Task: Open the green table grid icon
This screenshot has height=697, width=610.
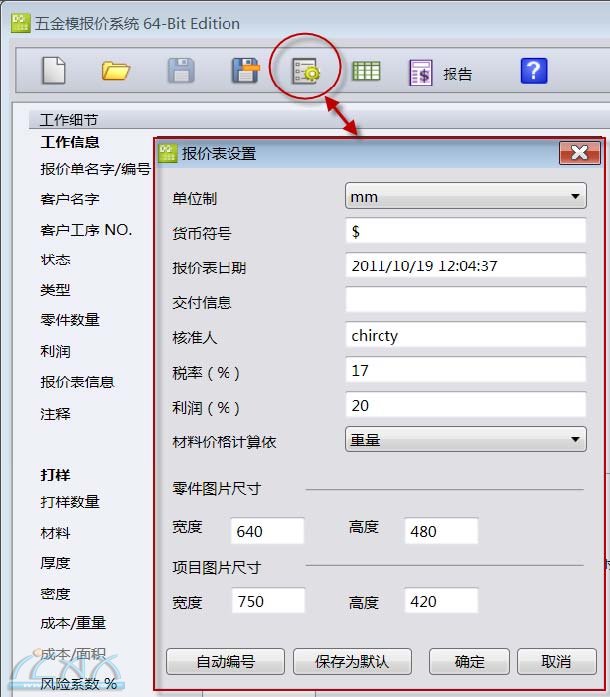Action: [x=366, y=71]
